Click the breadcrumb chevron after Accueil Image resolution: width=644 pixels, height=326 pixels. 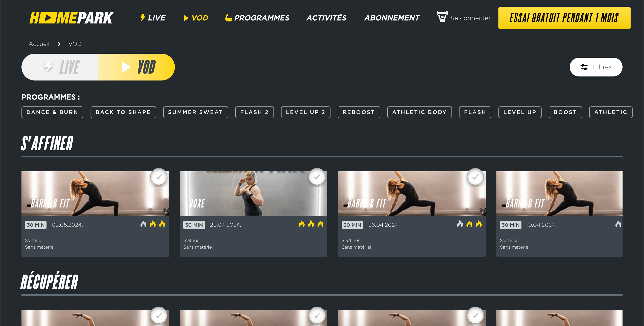pyautogui.click(x=59, y=44)
